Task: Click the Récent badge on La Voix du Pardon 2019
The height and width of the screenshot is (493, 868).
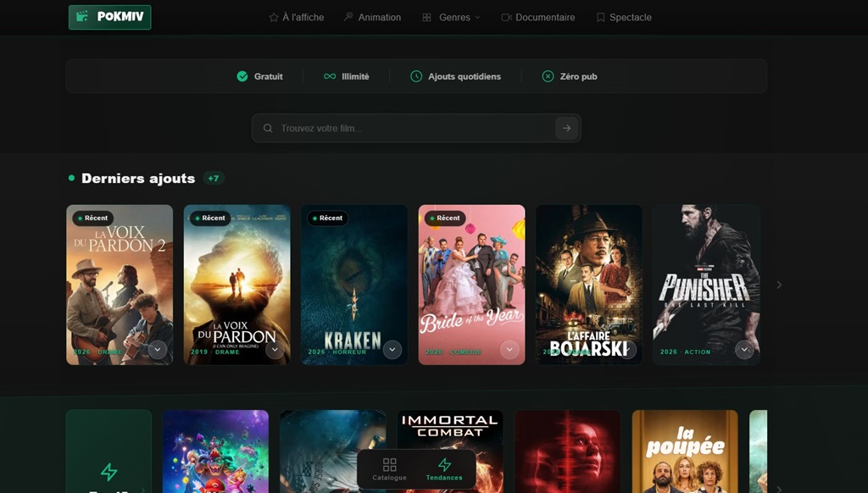Action: point(210,218)
